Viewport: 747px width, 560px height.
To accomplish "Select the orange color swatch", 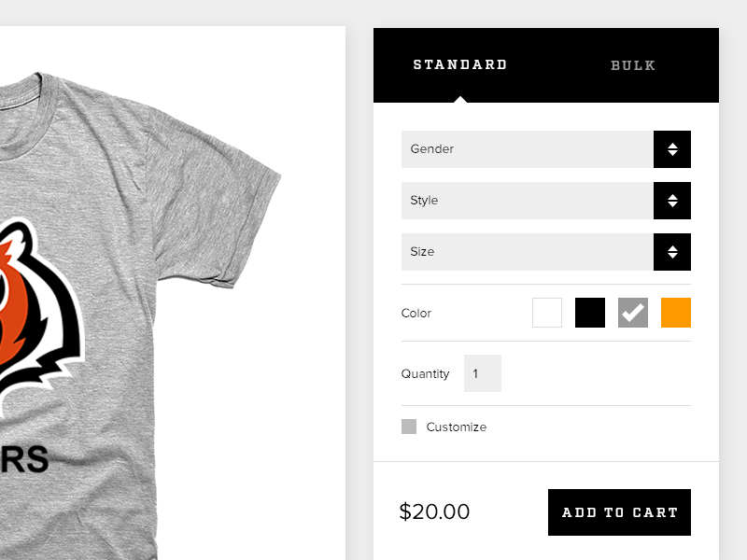I will 675,313.
